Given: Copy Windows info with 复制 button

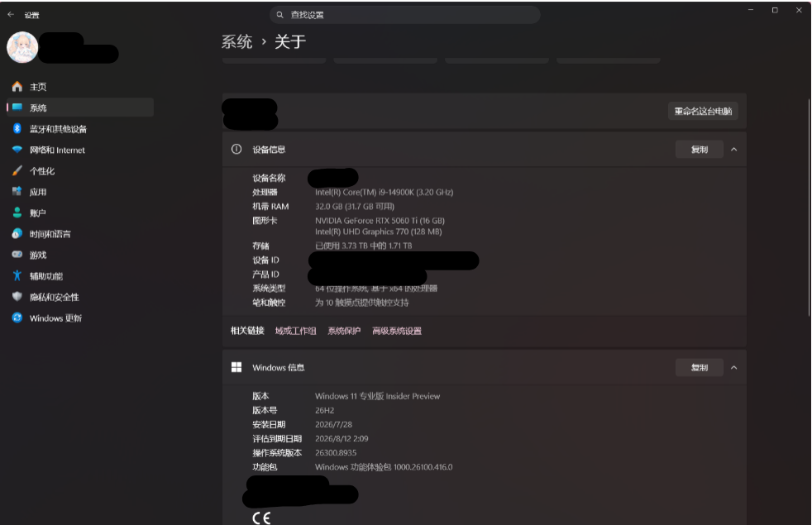Looking at the screenshot, I should [x=699, y=368].
